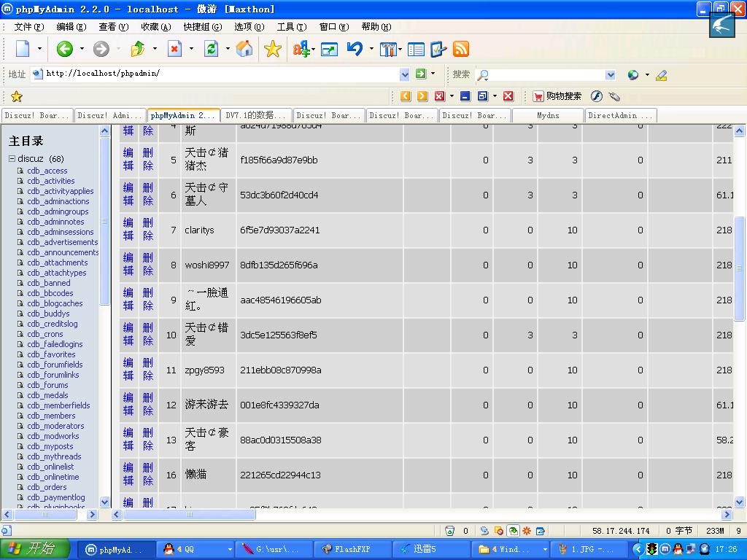
Task: Refresh the page with the green Refresh icon
Action: tap(211, 49)
